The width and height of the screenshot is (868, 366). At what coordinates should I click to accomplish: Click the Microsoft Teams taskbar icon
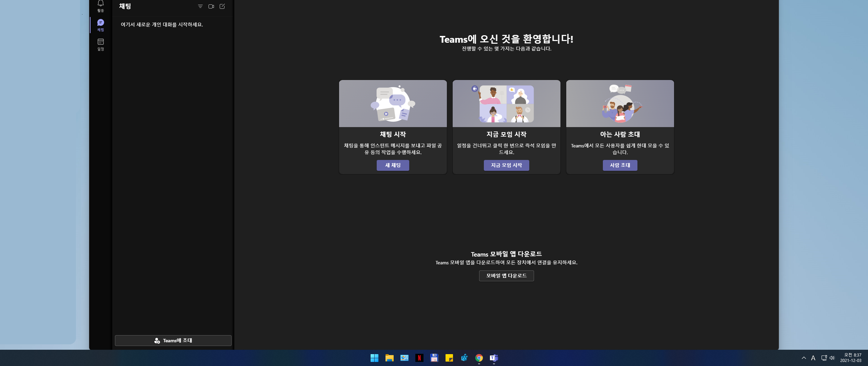pos(494,358)
